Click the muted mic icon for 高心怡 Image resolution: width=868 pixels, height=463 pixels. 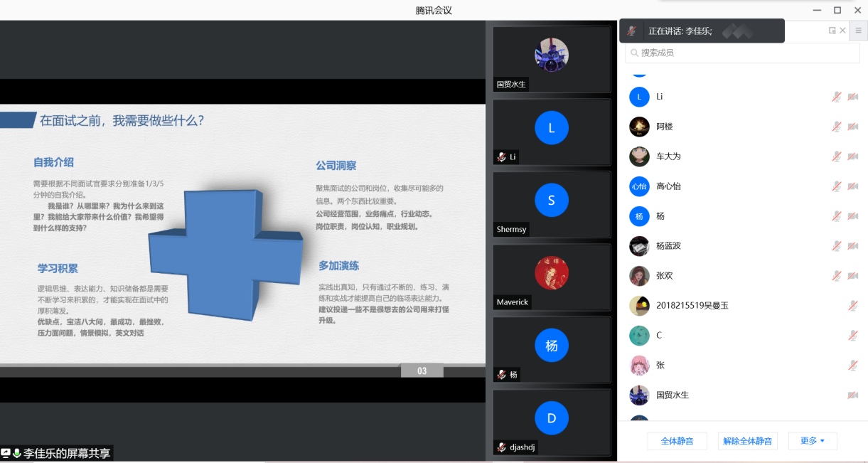point(837,186)
